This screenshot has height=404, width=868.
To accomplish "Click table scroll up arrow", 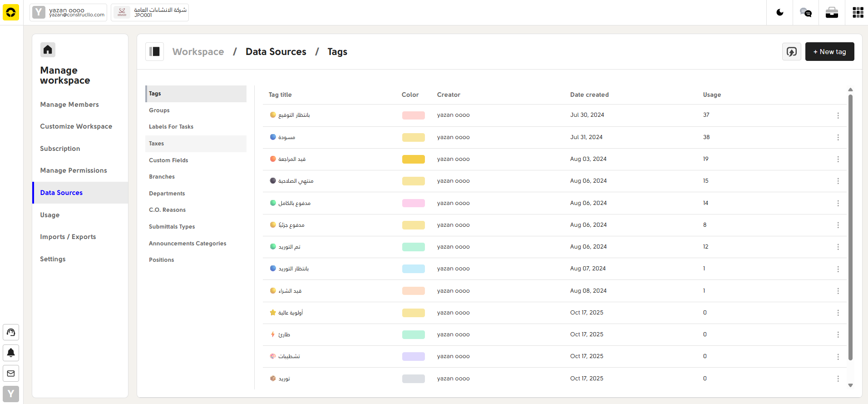I will [x=850, y=90].
